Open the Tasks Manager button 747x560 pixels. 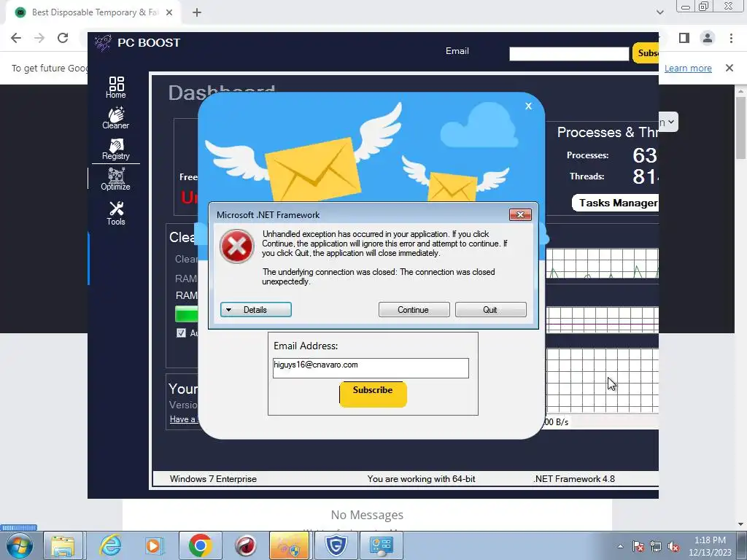tap(616, 203)
